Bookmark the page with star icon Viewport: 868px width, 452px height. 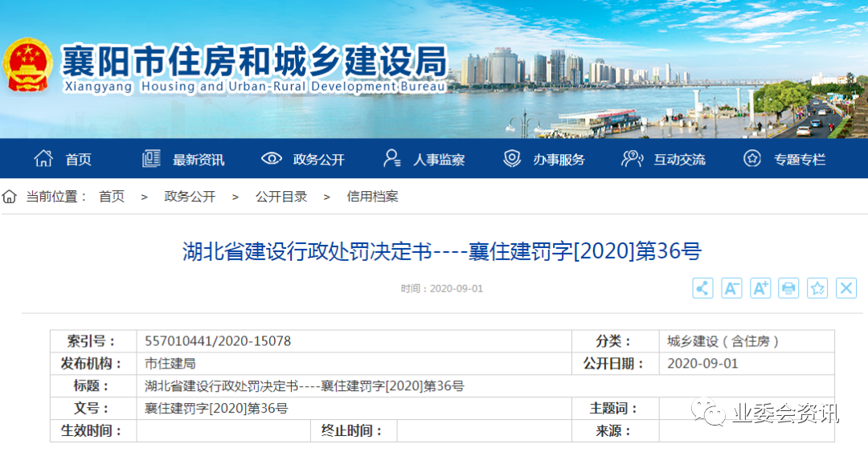click(x=817, y=288)
